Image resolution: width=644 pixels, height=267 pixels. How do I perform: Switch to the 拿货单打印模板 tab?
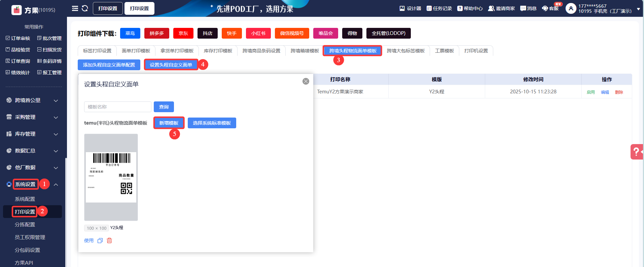pos(177,51)
